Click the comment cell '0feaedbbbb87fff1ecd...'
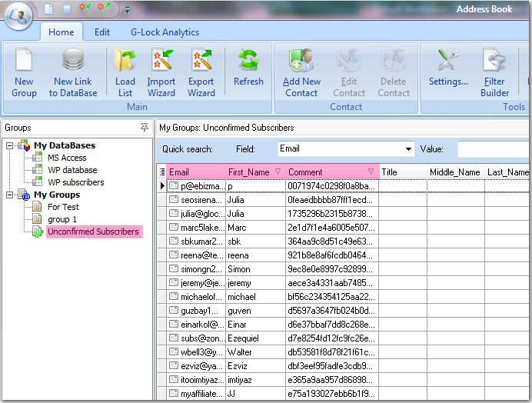This screenshot has height=403, width=532. click(332, 200)
